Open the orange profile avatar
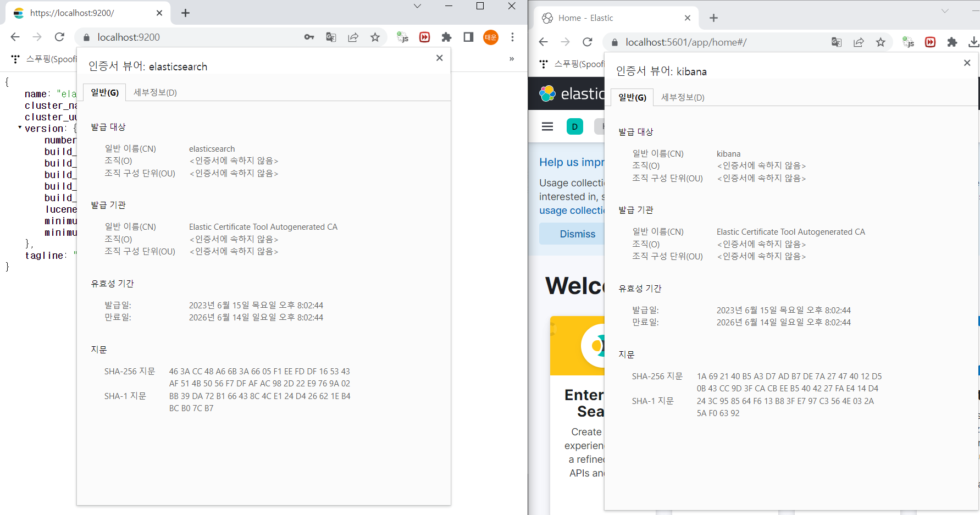 tap(491, 37)
